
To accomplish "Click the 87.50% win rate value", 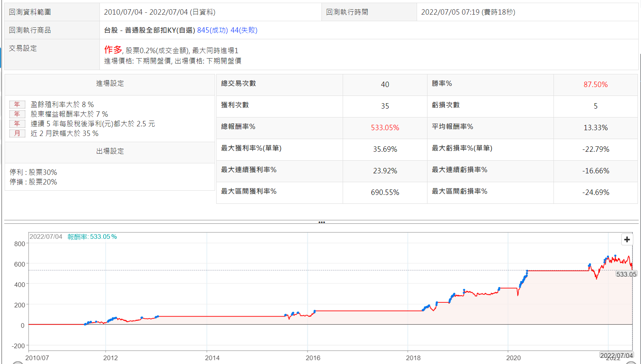I will 595,85.
